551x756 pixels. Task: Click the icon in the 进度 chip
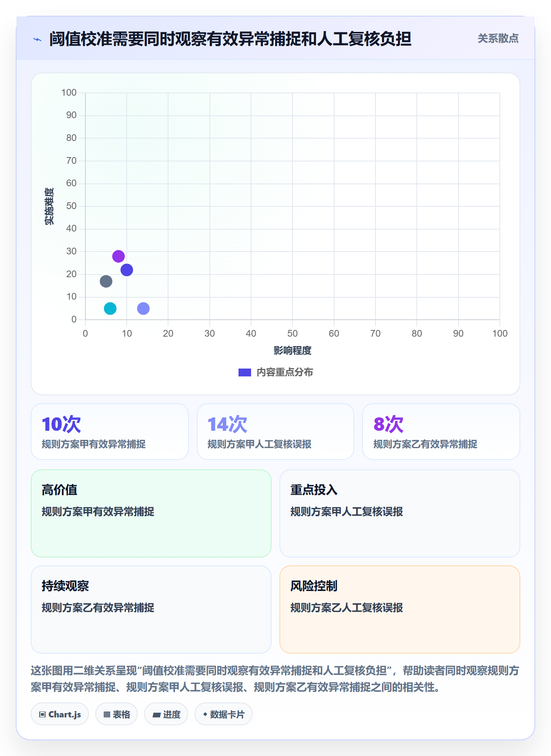[x=157, y=715]
